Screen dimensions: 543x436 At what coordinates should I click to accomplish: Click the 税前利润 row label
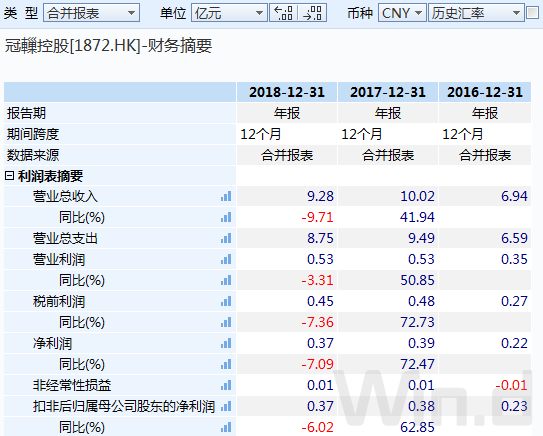point(59,301)
